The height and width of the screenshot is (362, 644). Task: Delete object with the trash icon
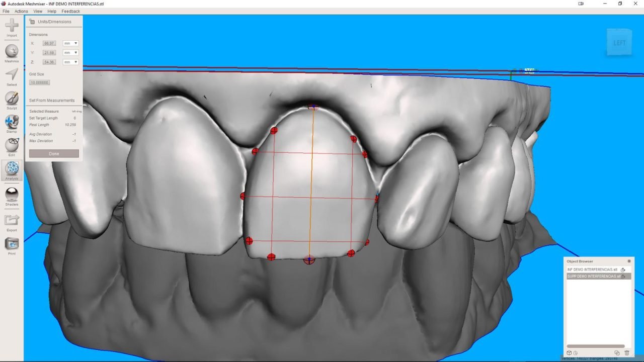(x=627, y=353)
